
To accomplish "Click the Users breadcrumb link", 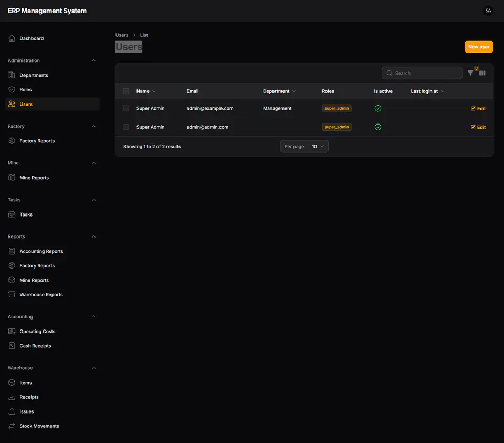I will pos(122,35).
